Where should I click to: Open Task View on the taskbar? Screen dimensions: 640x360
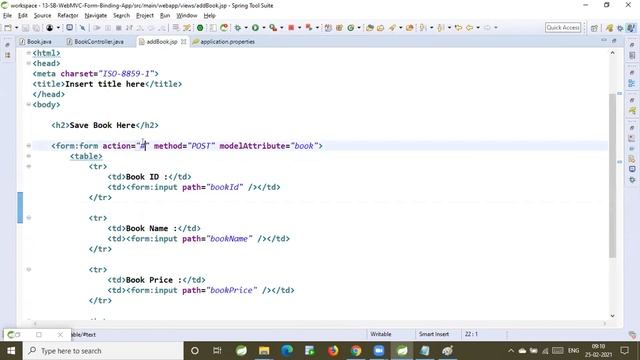tap(217, 351)
